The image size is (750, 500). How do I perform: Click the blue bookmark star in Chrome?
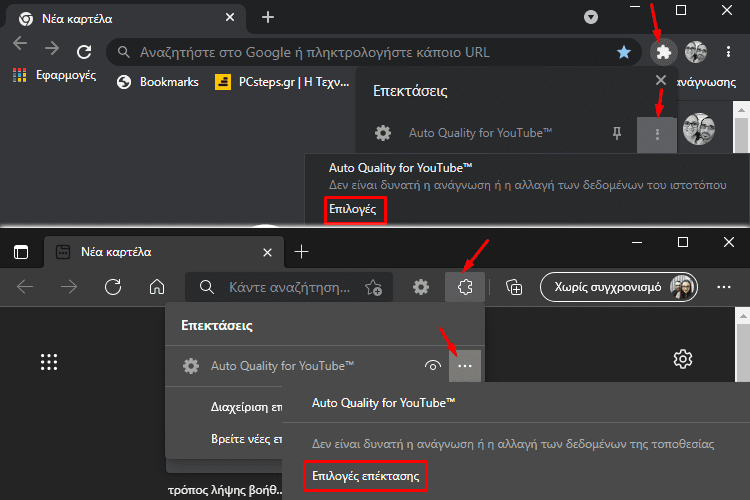tap(624, 52)
